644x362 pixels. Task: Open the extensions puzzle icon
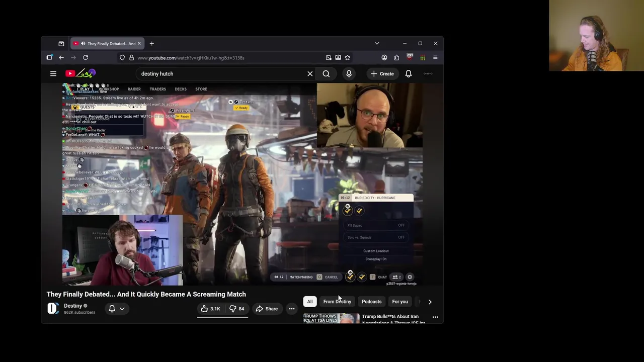point(396,58)
